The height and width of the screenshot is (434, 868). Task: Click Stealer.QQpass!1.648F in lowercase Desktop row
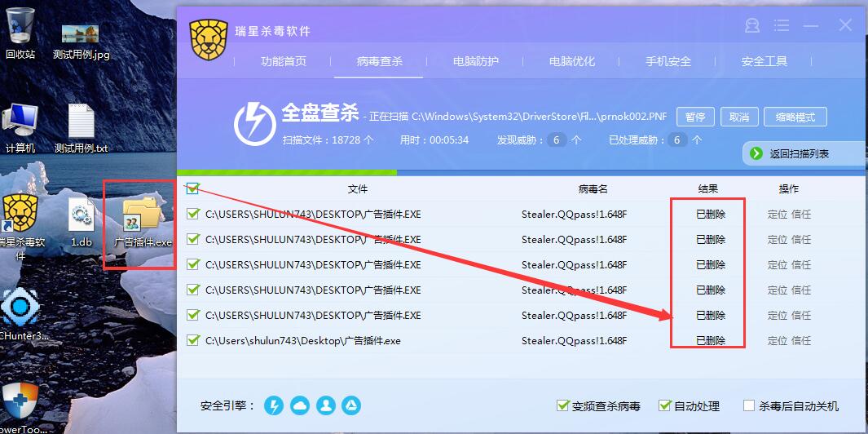574,341
